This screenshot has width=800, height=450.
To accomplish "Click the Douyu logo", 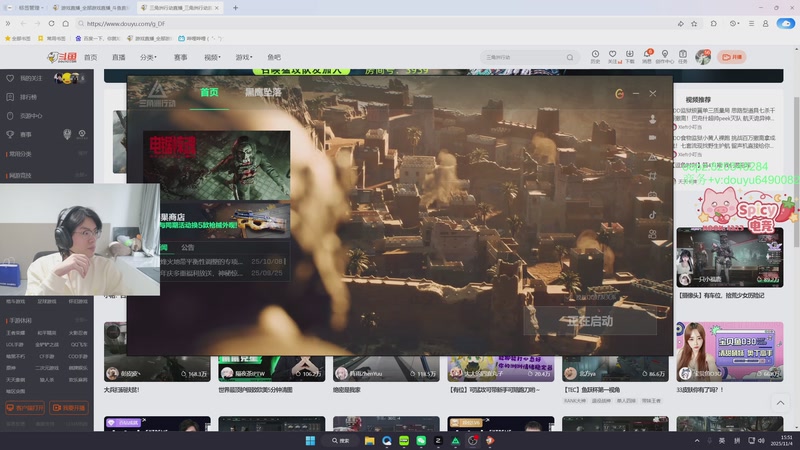I will pos(62,57).
